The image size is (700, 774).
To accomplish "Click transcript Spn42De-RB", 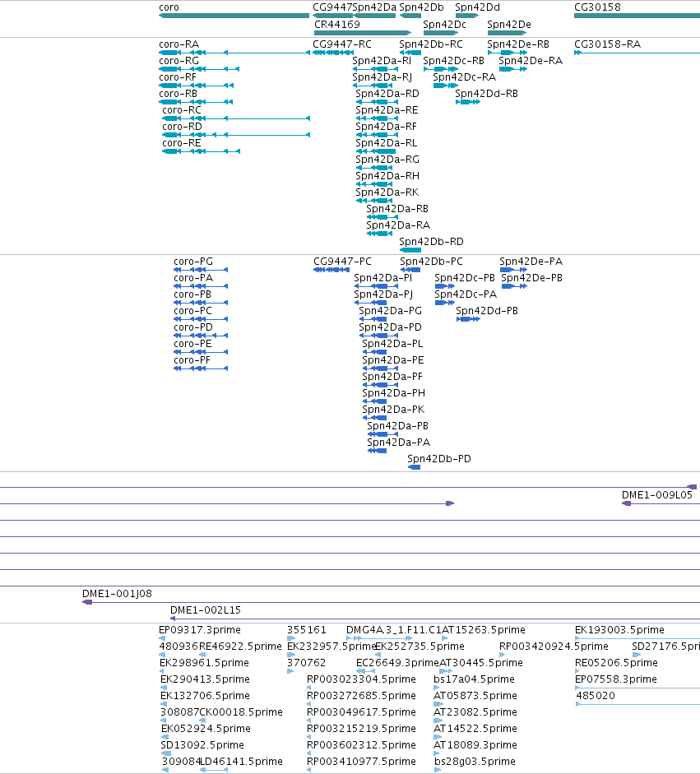I will pyautogui.click(x=508, y=53).
